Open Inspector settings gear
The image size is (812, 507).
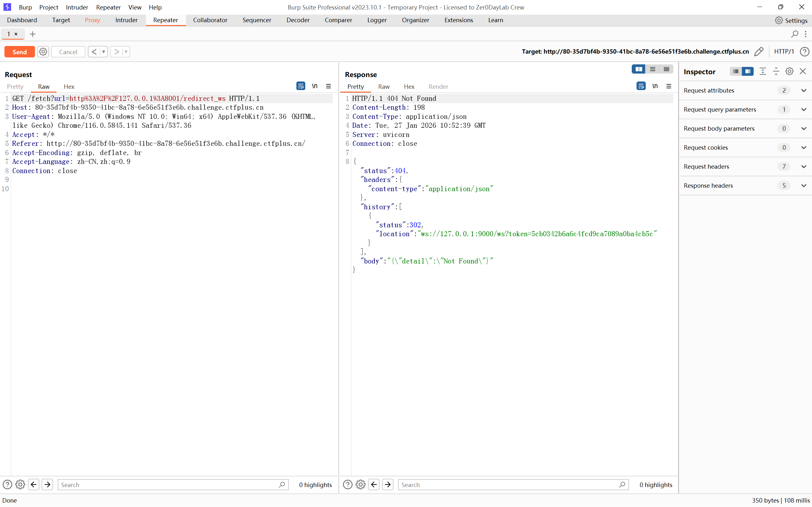(x=789, y=71)
